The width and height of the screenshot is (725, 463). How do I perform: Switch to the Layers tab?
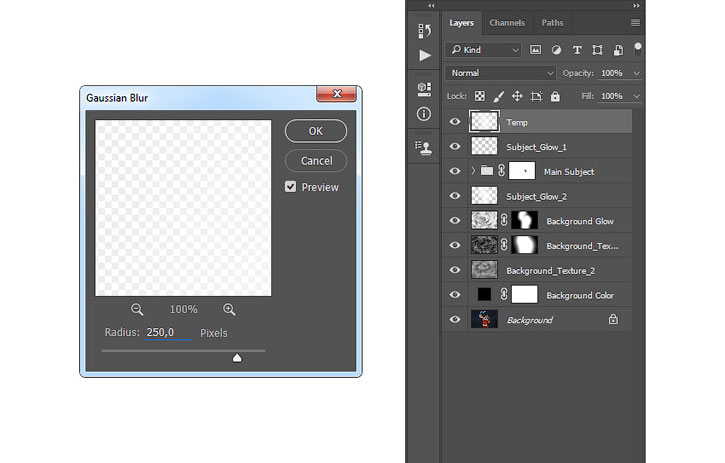(x=461, y=23)
